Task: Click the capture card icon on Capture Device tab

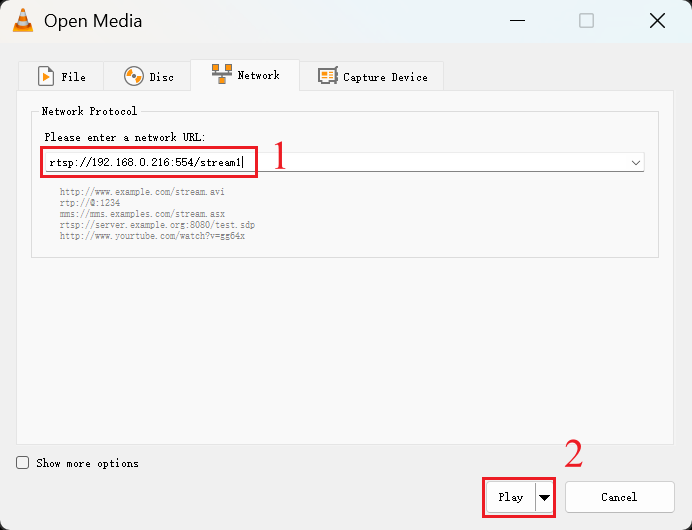Action: pyautogui.click(x=327, y=76)
